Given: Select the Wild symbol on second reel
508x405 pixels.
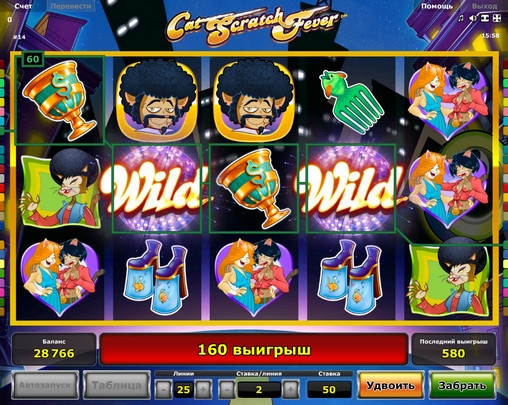Looking at the screenshot, I should (x=157, y=189).
